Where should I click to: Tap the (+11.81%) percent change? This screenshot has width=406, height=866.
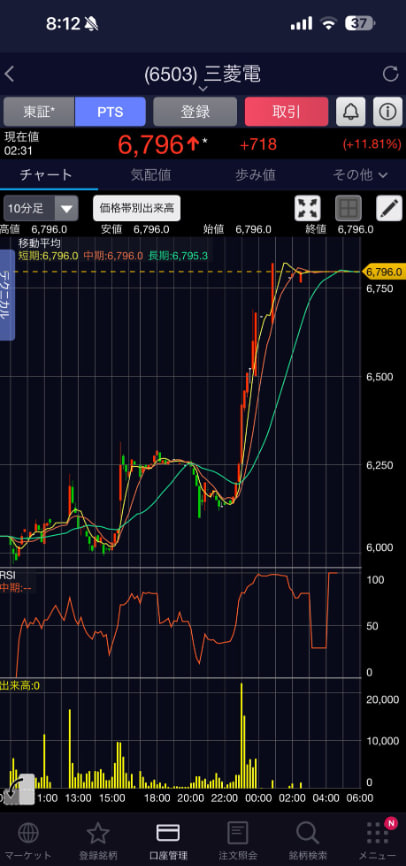pyautogui.click(x=372, y=145)
